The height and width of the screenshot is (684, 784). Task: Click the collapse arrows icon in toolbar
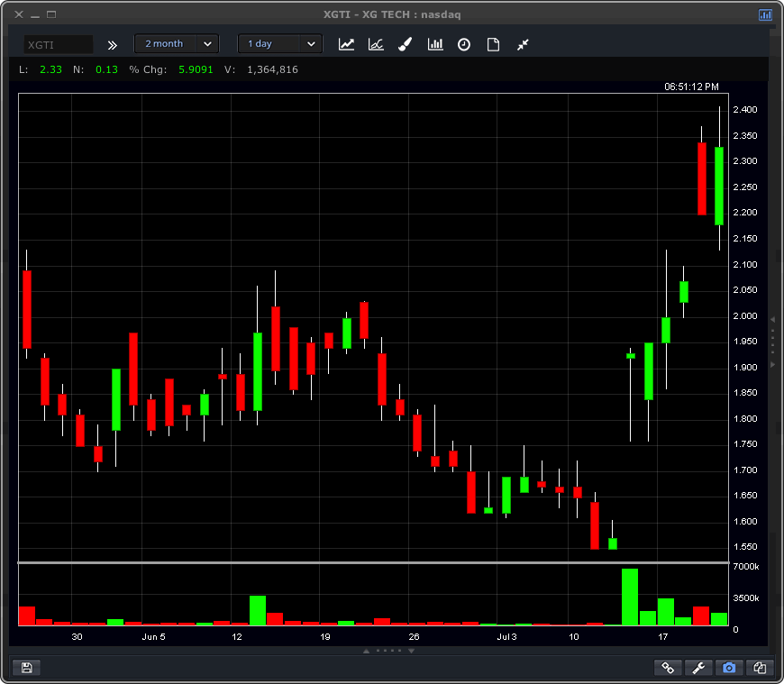[523, 44]
